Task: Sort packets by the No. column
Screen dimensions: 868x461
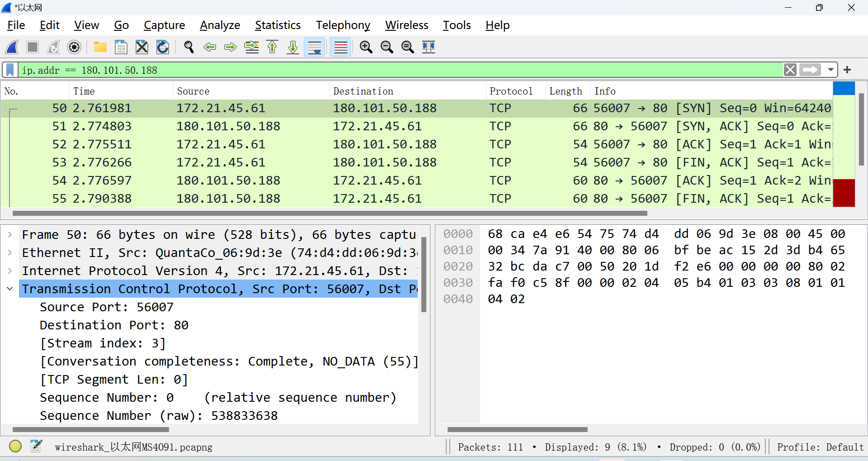Action: 35,91
